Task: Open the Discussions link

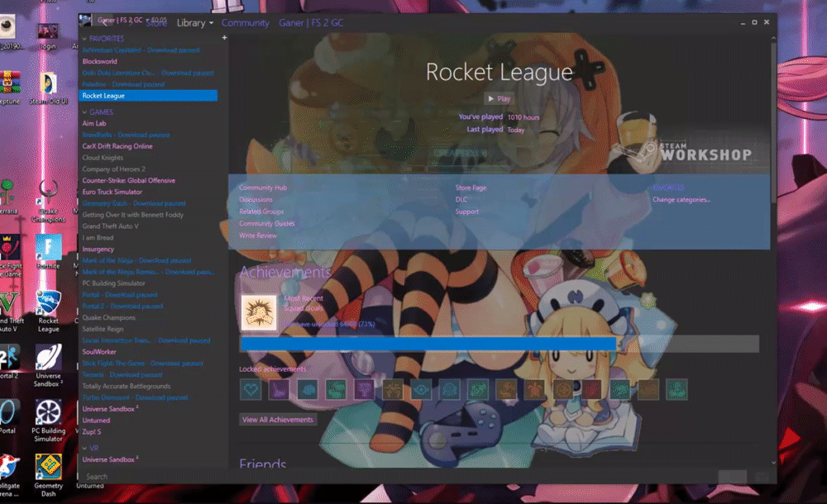Action: [256, 200]
